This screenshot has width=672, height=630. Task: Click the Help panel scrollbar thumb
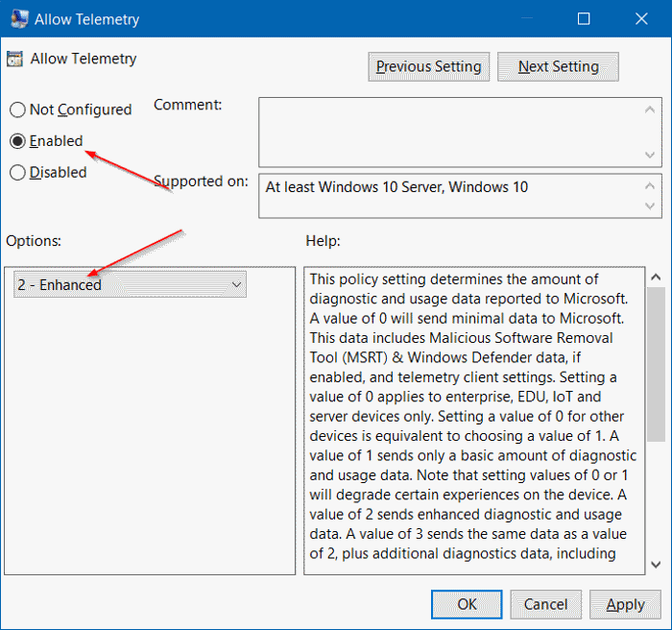[x=656, y=365]
